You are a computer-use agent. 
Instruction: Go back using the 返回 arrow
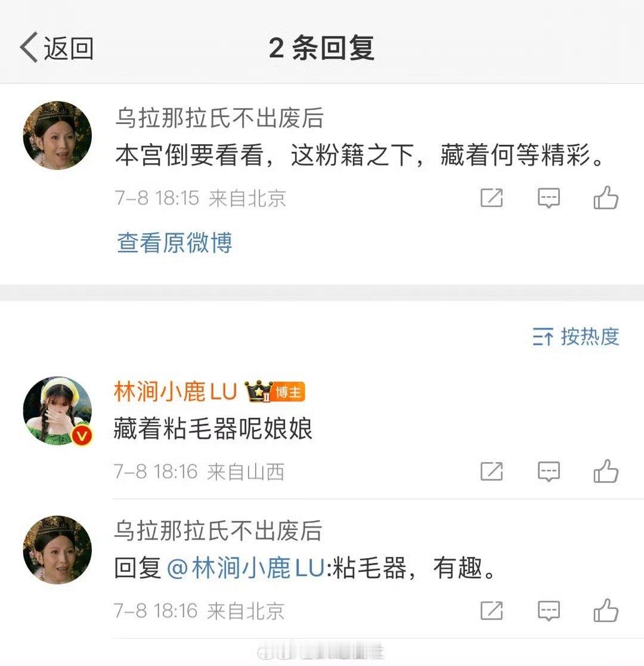point(57,48)
